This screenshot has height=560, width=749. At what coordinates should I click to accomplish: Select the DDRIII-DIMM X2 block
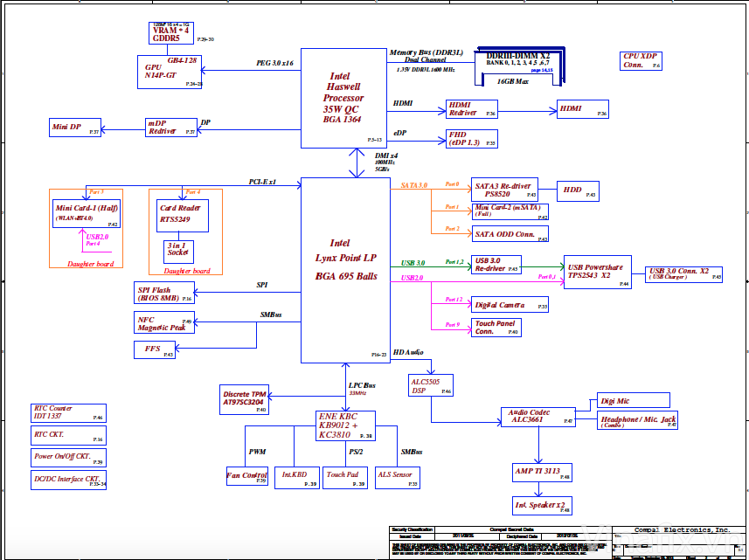520,66
